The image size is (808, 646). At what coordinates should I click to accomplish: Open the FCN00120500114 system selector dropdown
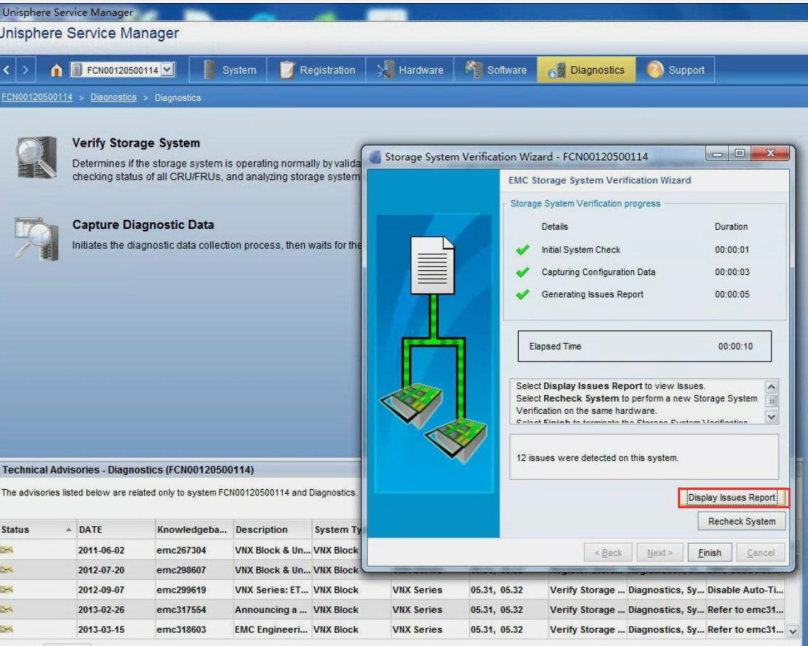point(167,70)
